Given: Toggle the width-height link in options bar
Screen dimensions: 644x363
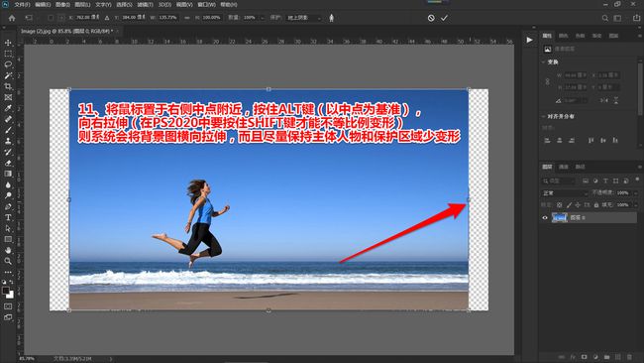Looking at the screenshot, I should (187, 18).
